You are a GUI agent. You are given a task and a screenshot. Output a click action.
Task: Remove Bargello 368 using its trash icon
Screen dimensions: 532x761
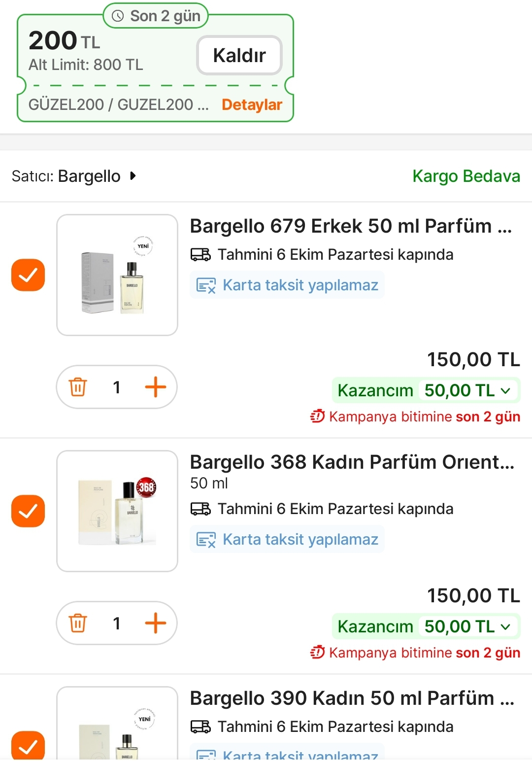[x=78, y=623]
